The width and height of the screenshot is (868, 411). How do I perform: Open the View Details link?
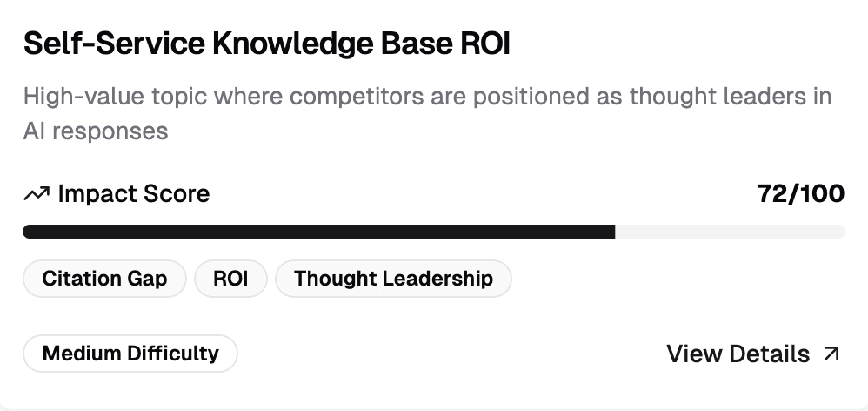pyautogui.click(x=753, y=354)
